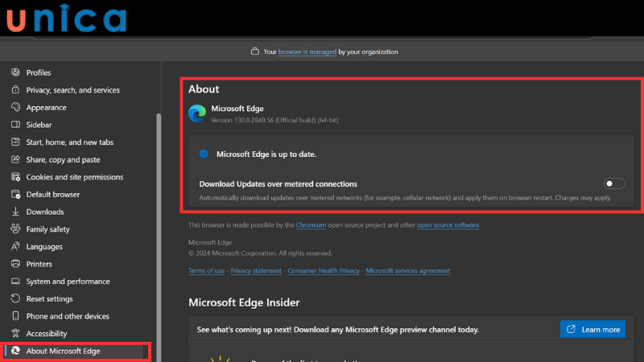Click the System and performance laptop icon
Screen dimensions: 644x362
tap(15, 281)
